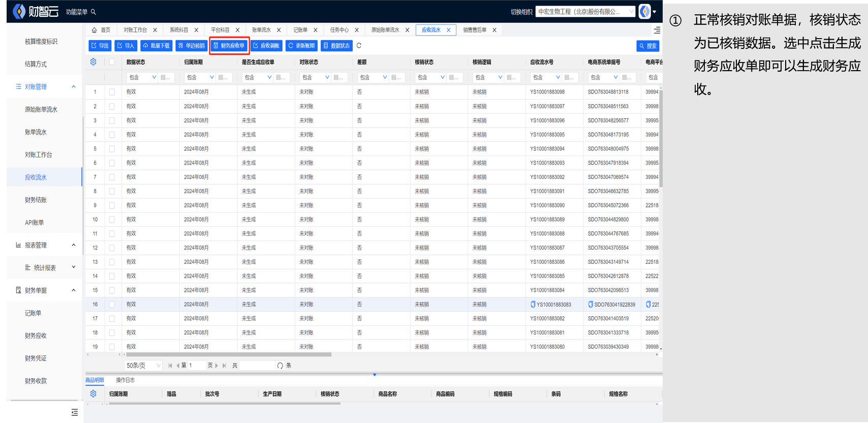Collapse the 对账管理 sidebar group

(x=73, y=87)
